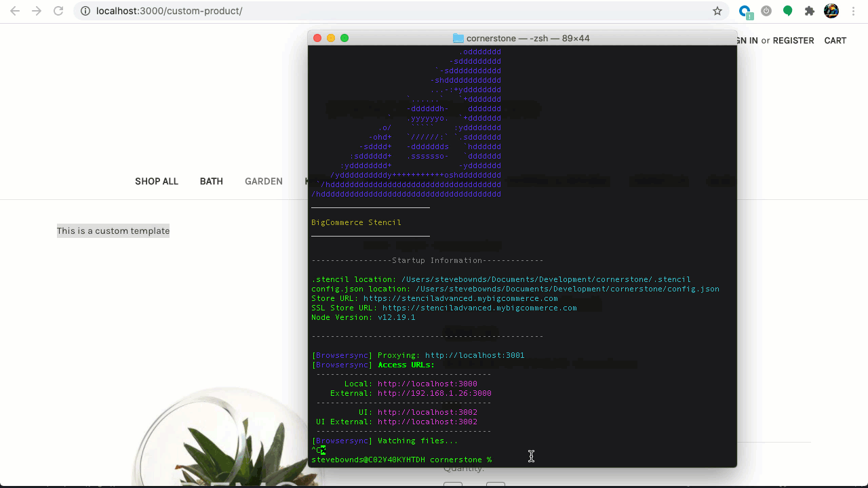Click the quantity stepper button below Quantity
This screenshot has width=868, height=488.
pyautogui.click(x=452, y=485)
